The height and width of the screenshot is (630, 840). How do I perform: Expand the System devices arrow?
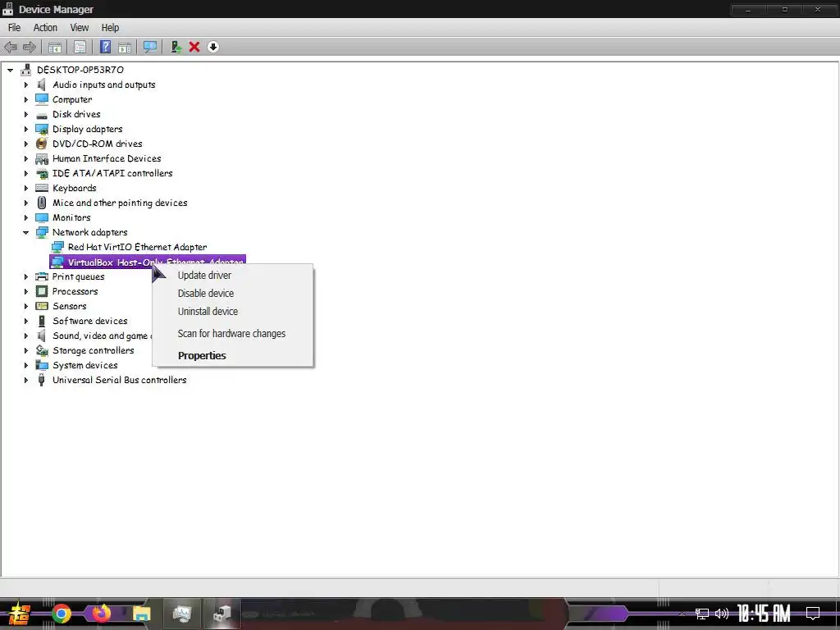[x=25, y=365]
